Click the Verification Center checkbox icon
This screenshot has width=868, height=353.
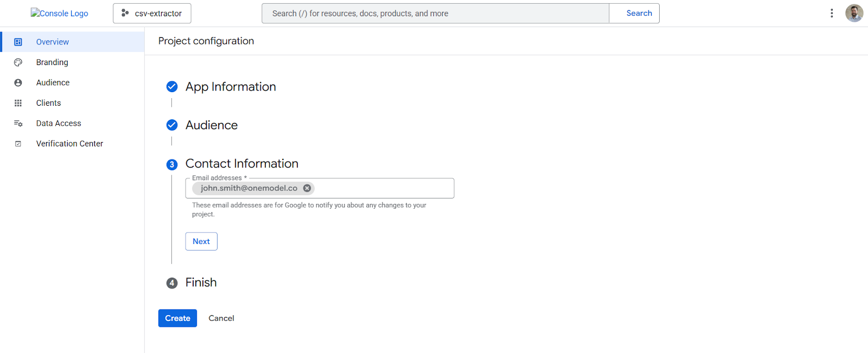tap(18, 144)
